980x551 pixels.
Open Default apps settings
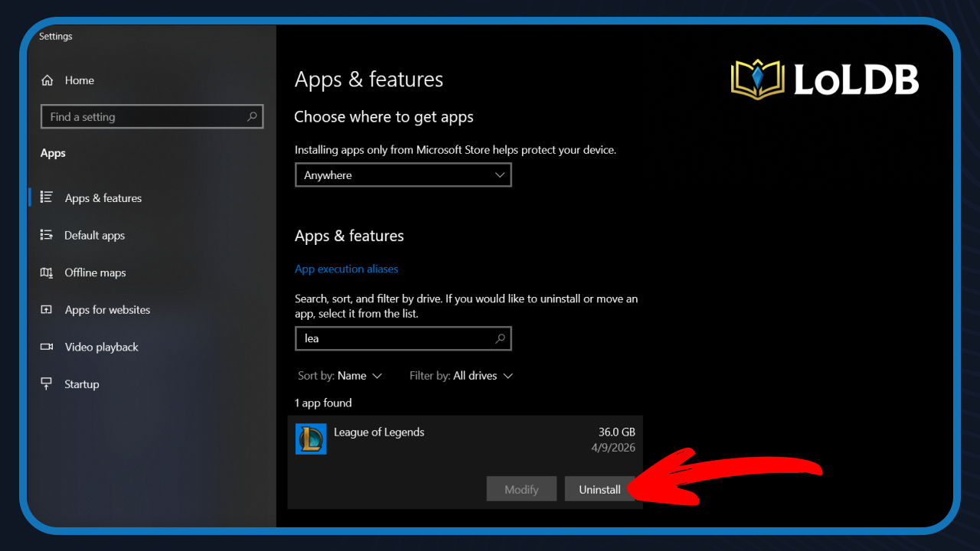(93, 235)
